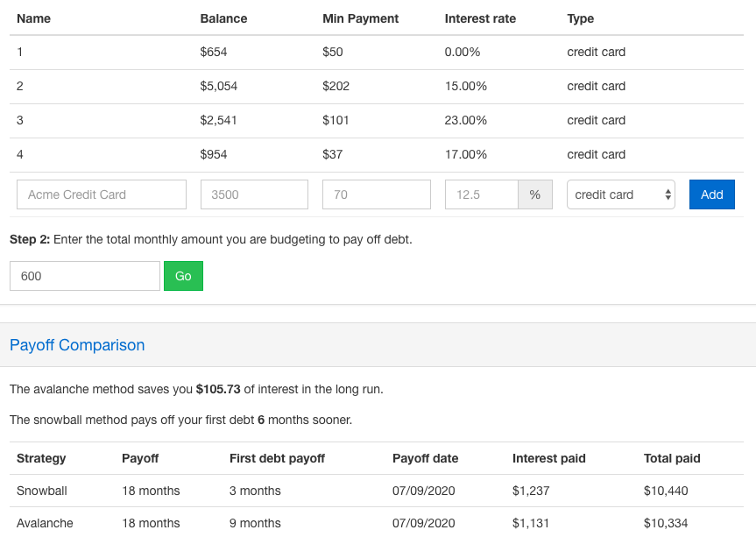
Task: Click the percent sign addon
Action: tap(534, 194)
